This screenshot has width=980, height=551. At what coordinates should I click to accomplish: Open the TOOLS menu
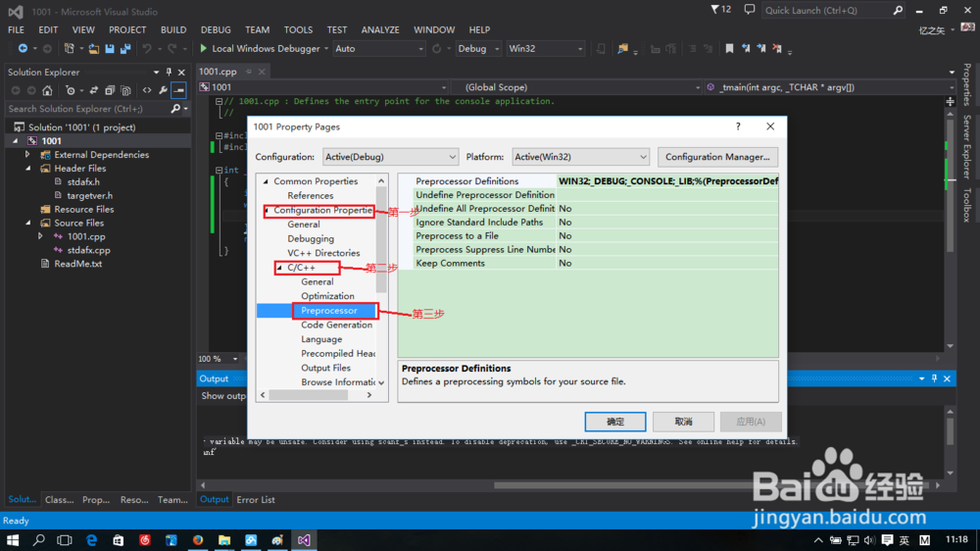[x=298, y=30]
